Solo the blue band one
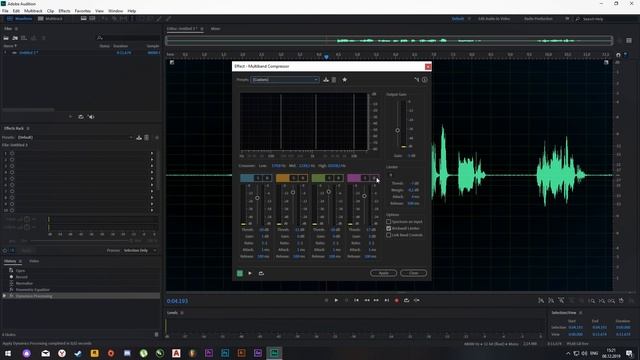640x360 pixels. coord(258,178)
